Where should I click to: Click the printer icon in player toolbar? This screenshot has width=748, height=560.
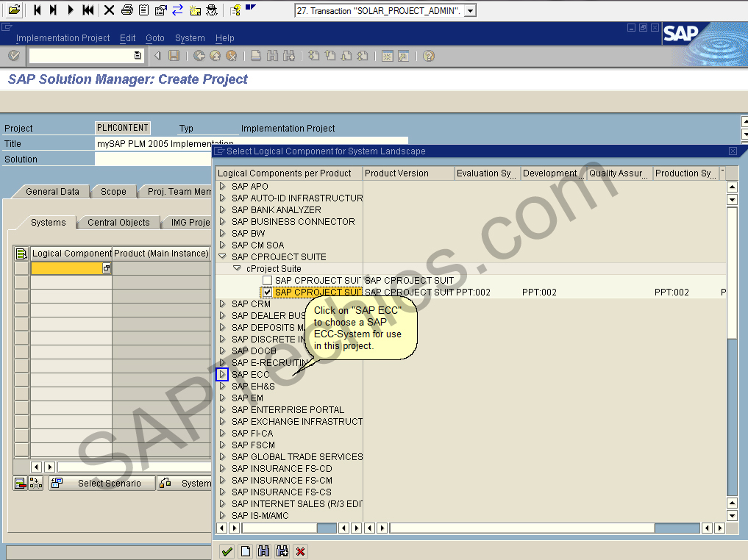coord(127,10)
